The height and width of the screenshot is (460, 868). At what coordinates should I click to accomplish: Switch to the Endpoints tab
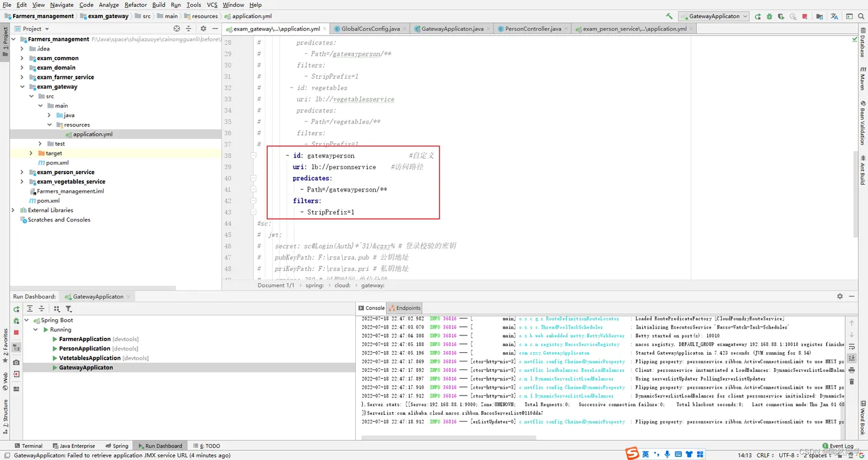[404, 308]
